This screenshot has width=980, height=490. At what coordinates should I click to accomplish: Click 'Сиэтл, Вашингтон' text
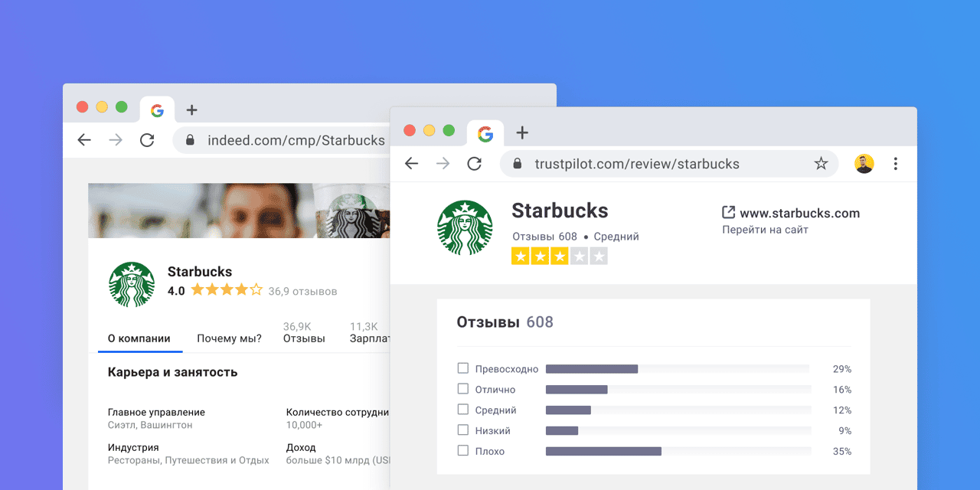tap(150, 425)
